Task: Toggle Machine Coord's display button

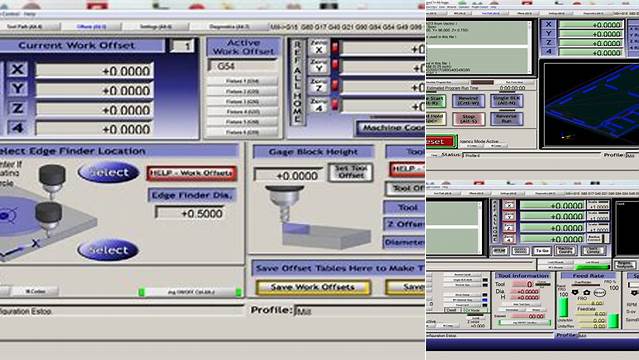Action: click(x=391, y=128)
